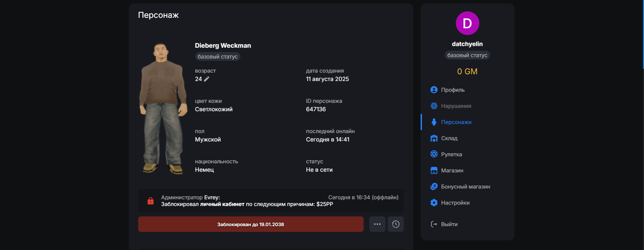Select Настройки in the sidebar menu
Image resolution: width=644 pixels, height=250 pixels.
[x=455, y=203]
